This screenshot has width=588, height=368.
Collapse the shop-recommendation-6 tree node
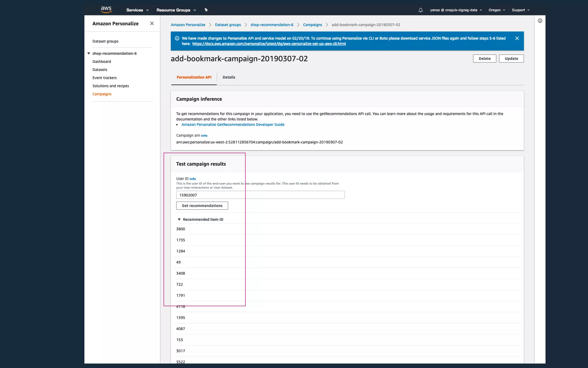tap(89, 53)
